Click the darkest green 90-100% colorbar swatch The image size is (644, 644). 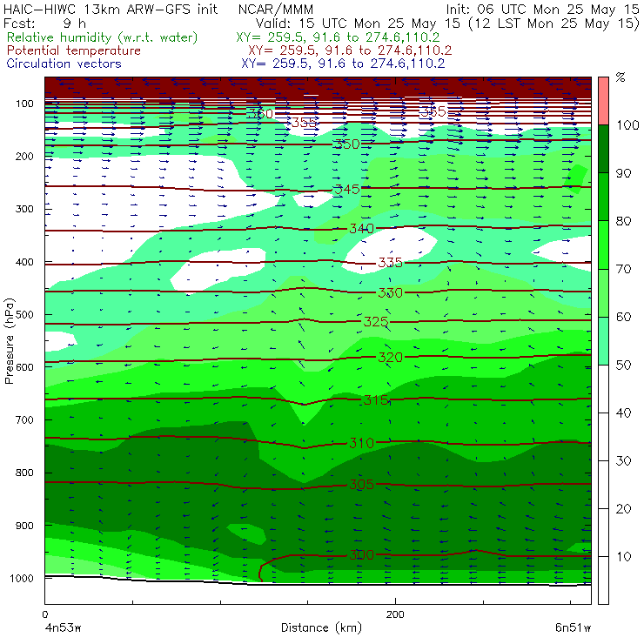(603, 149)
